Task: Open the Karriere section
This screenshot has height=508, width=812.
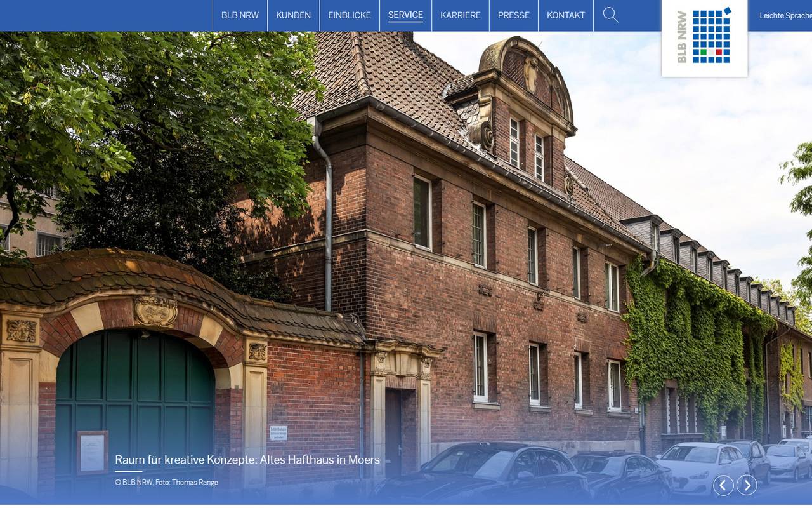Action: (460, 15)
